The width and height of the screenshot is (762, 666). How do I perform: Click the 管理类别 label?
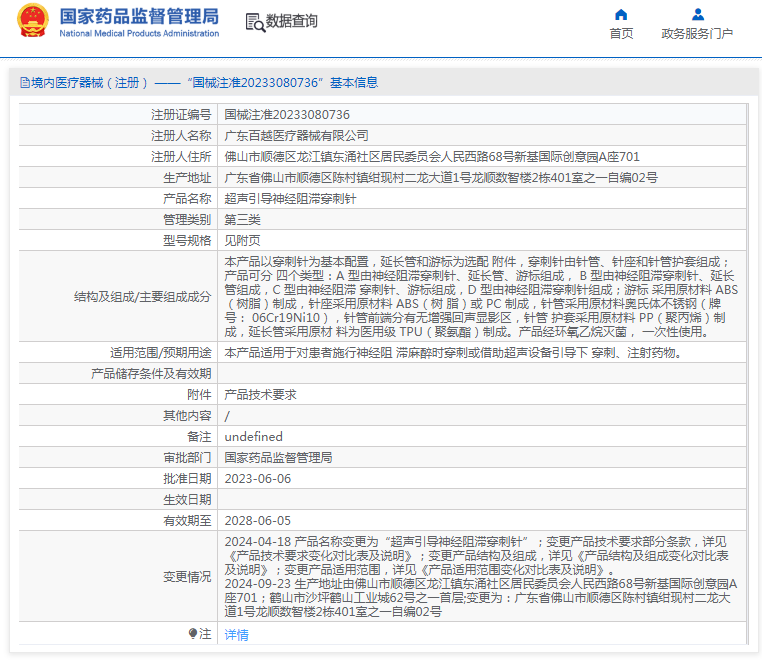187,220
